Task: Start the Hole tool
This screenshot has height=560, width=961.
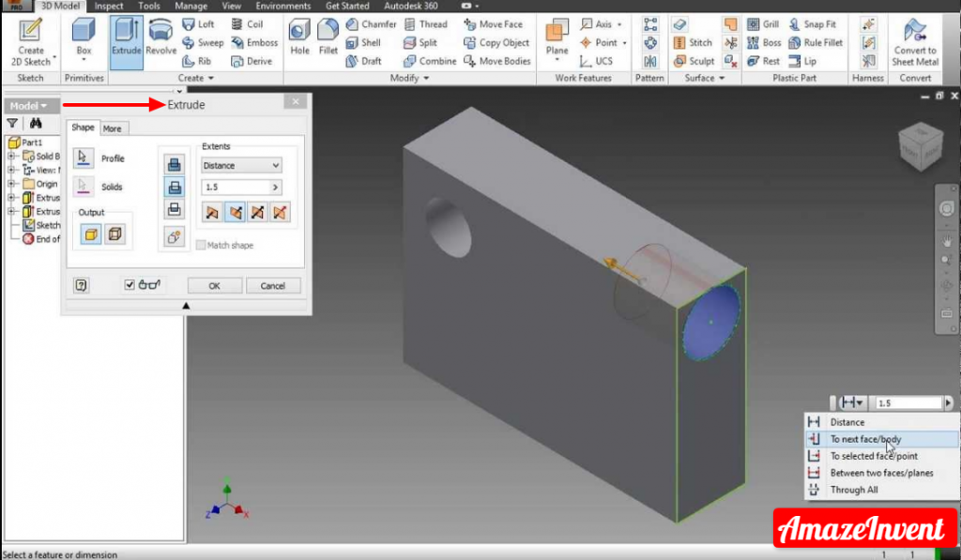Action: coord(299,38)
